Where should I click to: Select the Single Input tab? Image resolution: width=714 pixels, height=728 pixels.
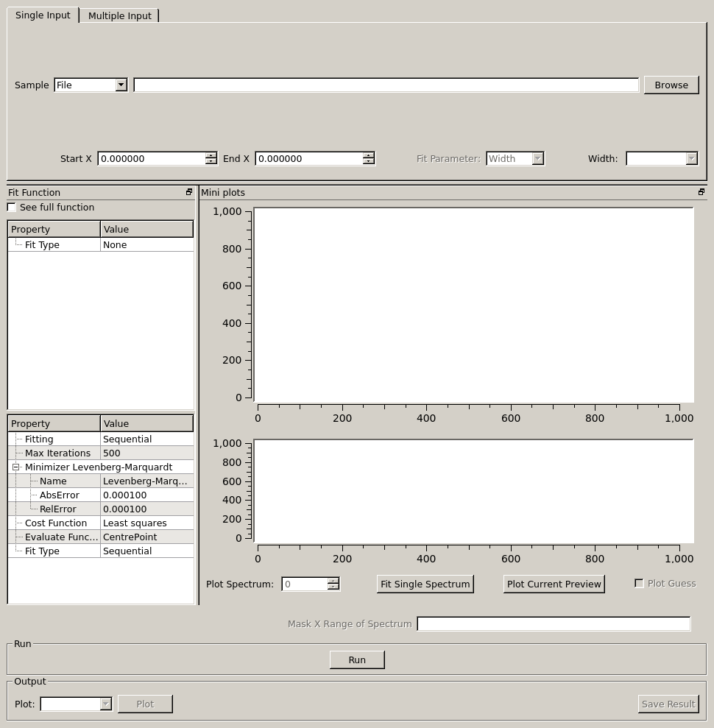click(x=43, y=15)
